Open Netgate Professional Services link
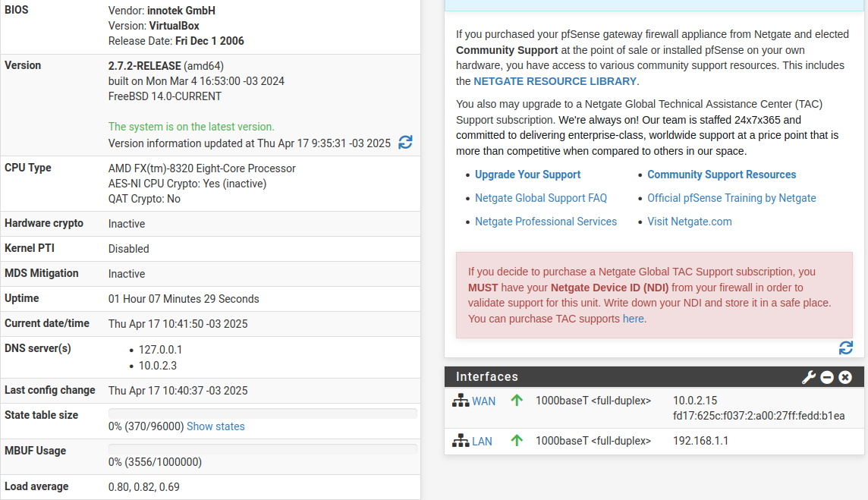This screenshot has height=500, width=868. pyautogui.click(x=546, y=222)
